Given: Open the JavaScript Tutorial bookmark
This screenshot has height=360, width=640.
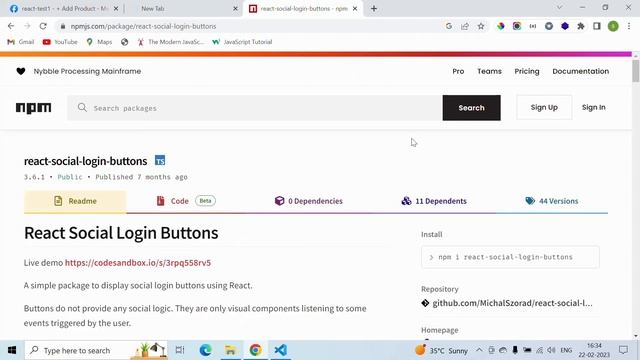Looking at the screenshot, I should (242, 42).
